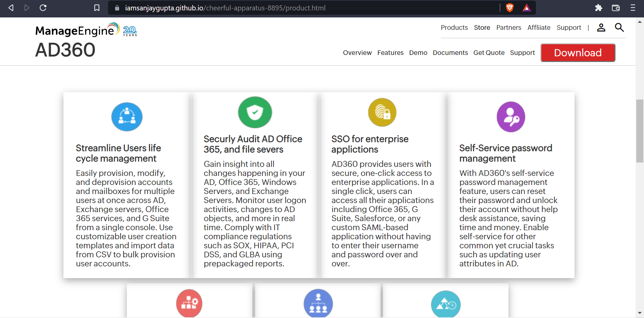Click teal backup recovery icon in lower card

446,304
